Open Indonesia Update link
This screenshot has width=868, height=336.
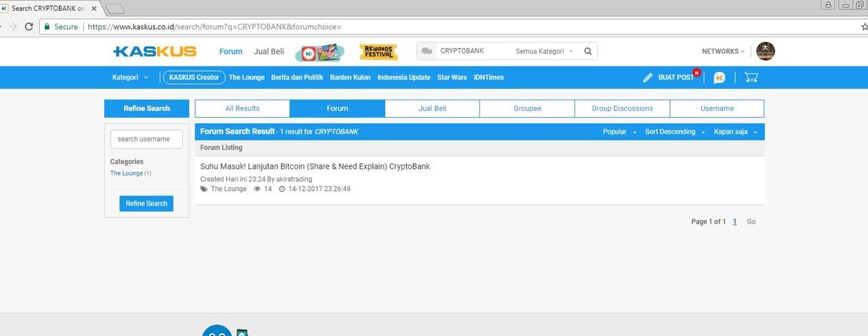pyautogui.click(x=404, y=77)
